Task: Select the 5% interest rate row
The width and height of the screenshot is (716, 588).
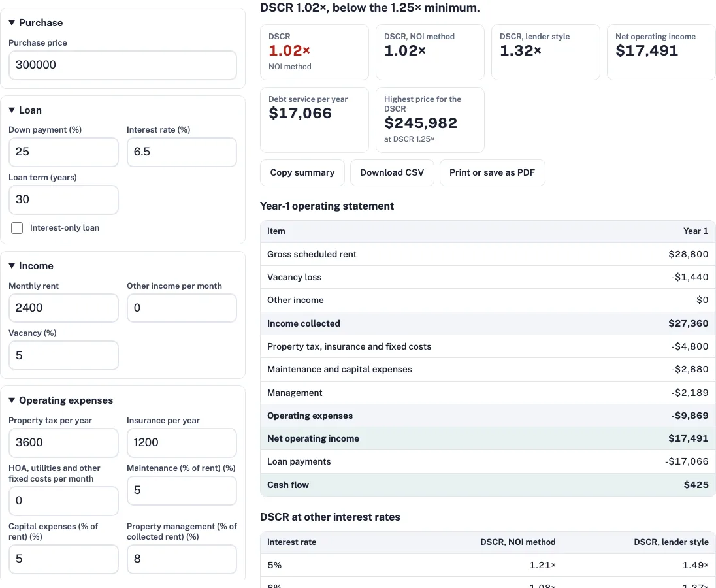Action: [x=488, y=565]
